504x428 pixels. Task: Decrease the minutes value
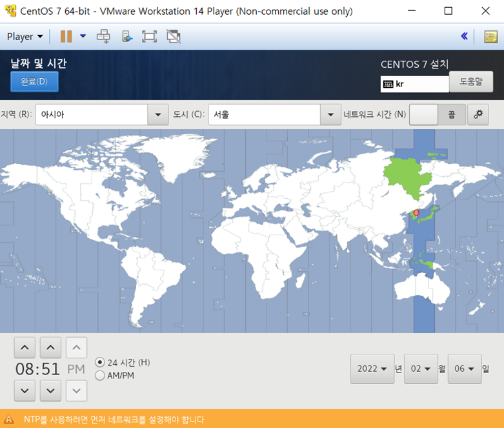[x=50, y=391]
